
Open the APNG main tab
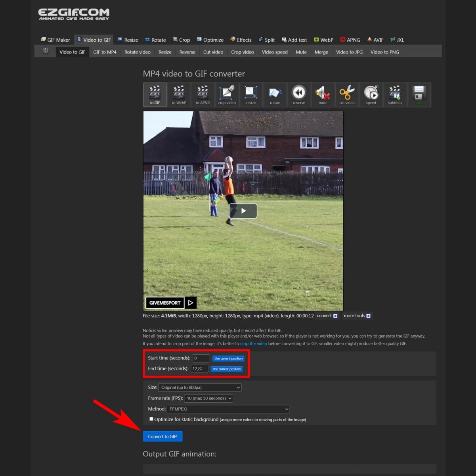[350, 40]
